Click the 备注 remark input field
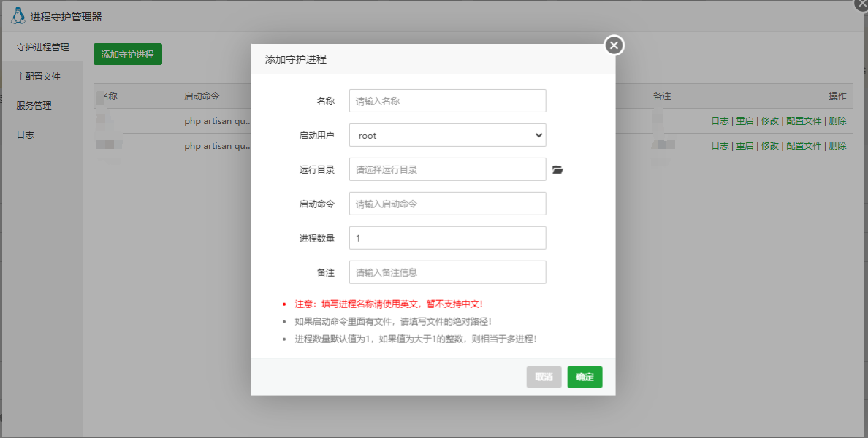Viewport: 868px width, 438px height. tap(447, 272)
